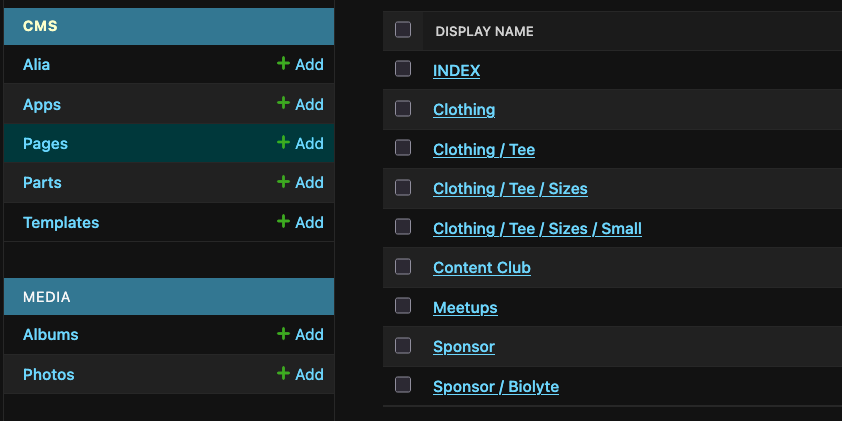Open the MEDIA section header
This screenshot has height=421, width=842.
point(47,297)
